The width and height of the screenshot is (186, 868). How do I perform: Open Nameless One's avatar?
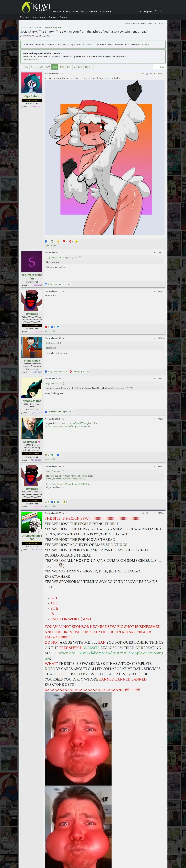[x=32, y=388]
